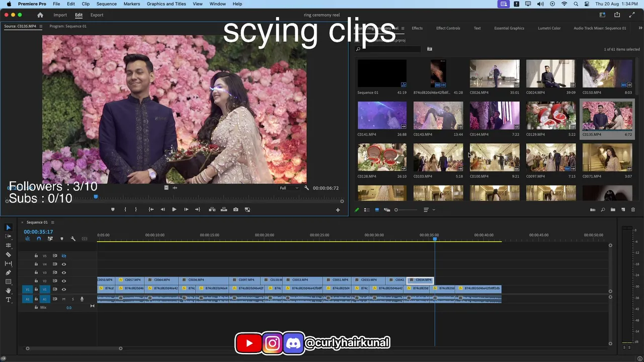The width and height of the screenshot is (644, 362).
Task: Toggle V4 track output eye
Action: [64, 264]
